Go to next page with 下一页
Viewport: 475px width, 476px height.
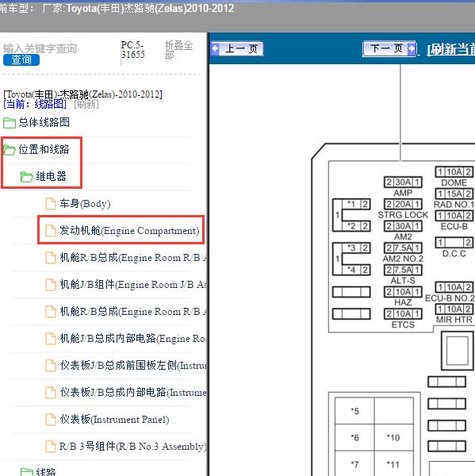[389, 48]
